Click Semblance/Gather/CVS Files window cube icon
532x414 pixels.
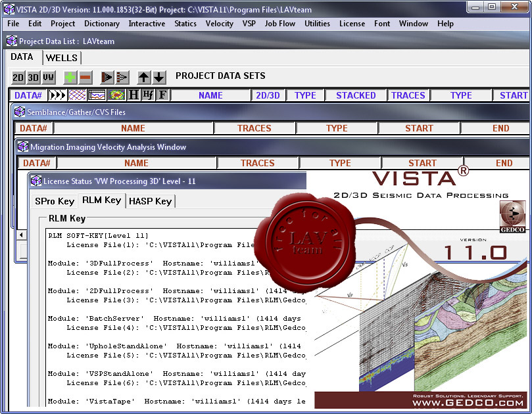click(x=20, y=112)
